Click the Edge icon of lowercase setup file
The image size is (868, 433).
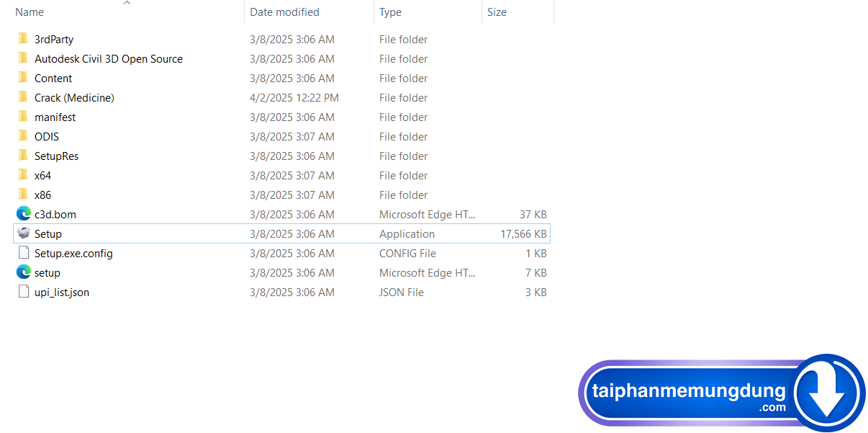point(24,272)
